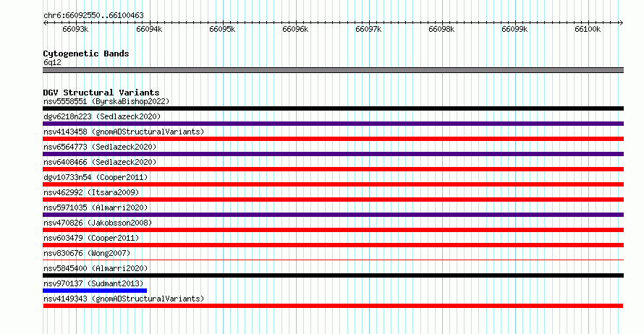Open dgv10733n54 (Cooper2011) label
Image resolution: width=644 pixels, height=334 pixels.
[96, 177]
